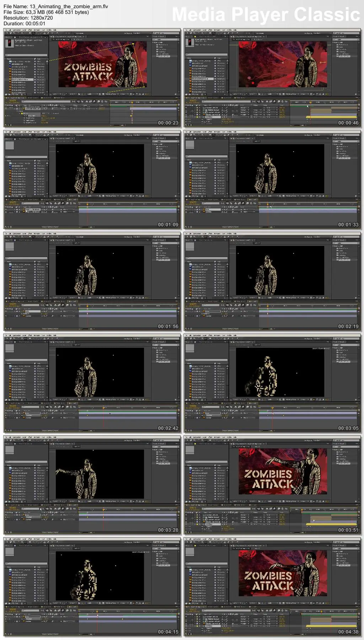View the frame thumbnail stamped 00:01:56
This screenshot has height=640, width=364.
click(92, 281)
